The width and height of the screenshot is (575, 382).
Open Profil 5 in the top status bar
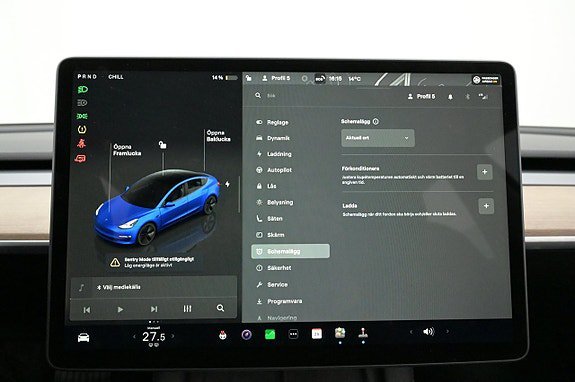point(276,78)
